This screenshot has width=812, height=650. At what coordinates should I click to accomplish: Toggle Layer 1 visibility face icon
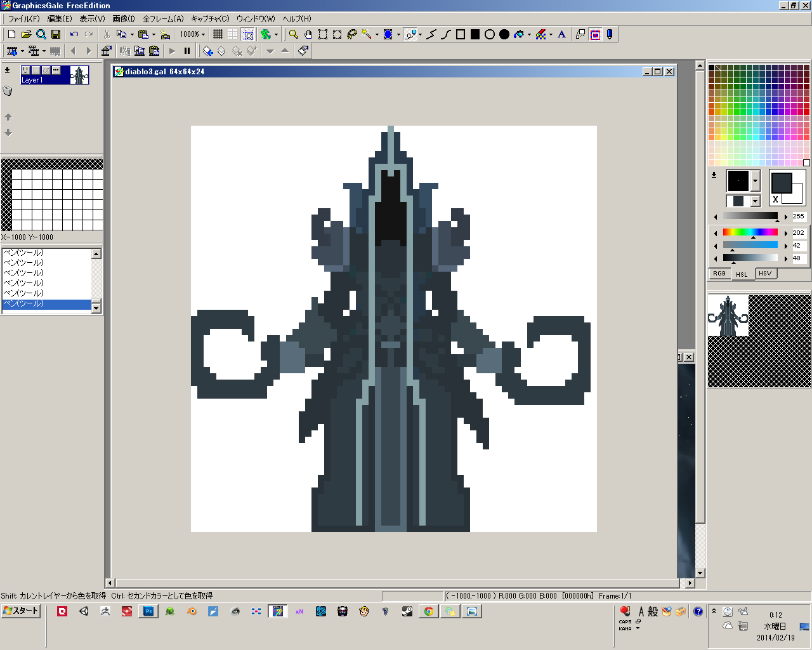point(26,70)
